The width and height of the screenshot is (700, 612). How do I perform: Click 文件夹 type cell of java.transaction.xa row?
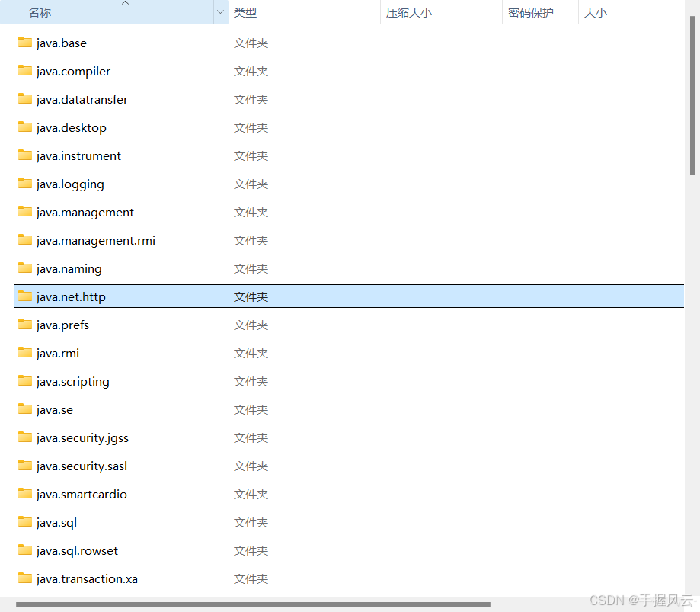pos(251,578)
